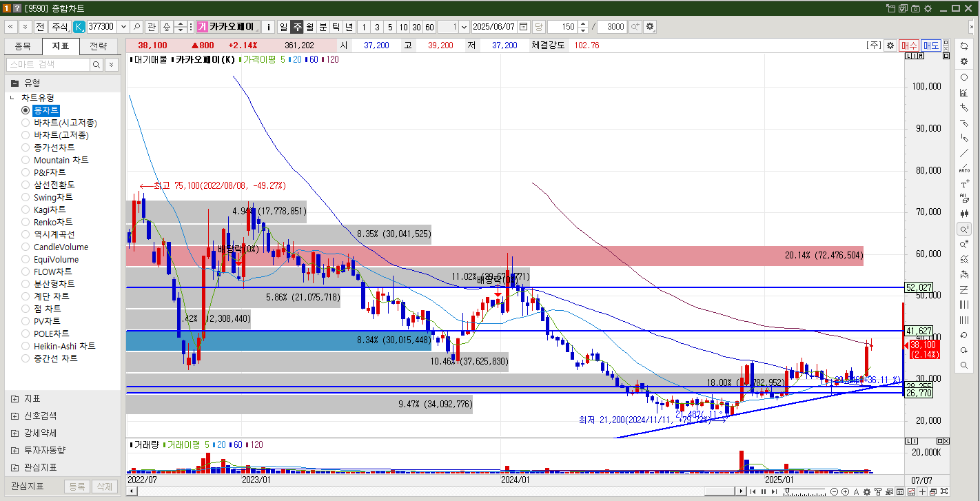The width and height of the screenshot is (980, 501).
Task: Click the candlestick pattern tool icon
Action: (964, 214)
